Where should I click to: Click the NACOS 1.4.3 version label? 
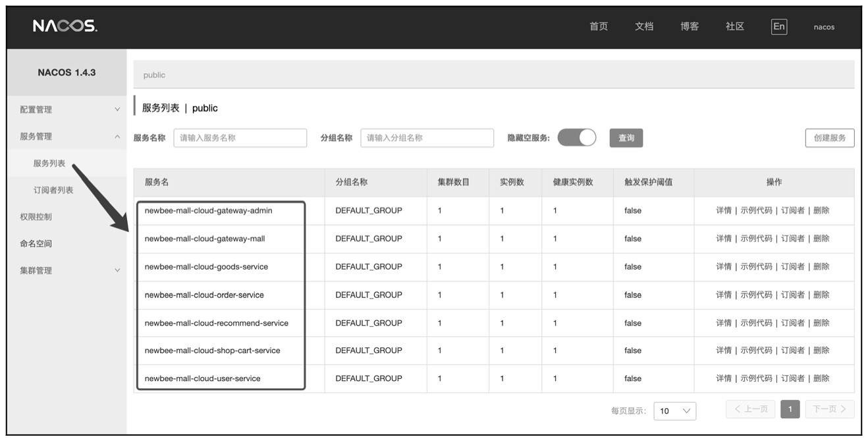[x=67, y=73]
